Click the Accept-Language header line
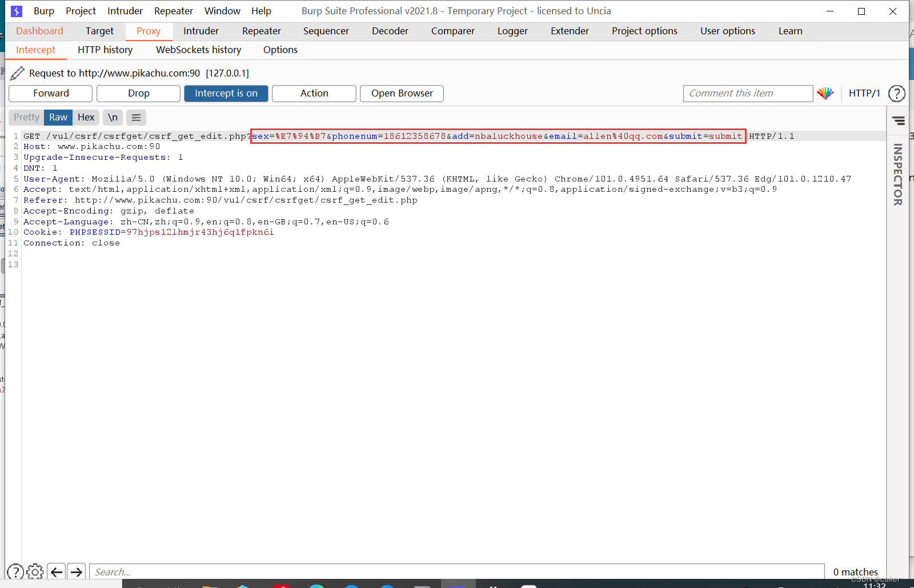This screenshot has height=588, width=914. coord(206,222)
